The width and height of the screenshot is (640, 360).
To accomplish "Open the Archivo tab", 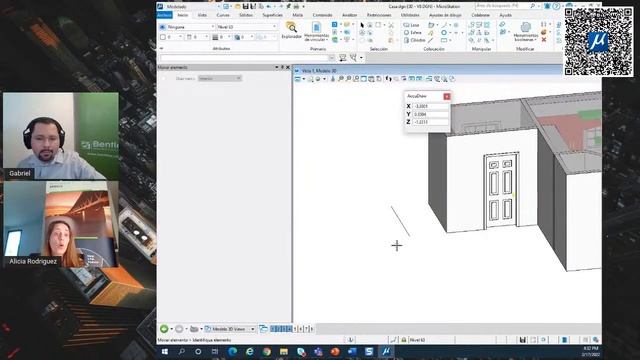I will point(164,15).
